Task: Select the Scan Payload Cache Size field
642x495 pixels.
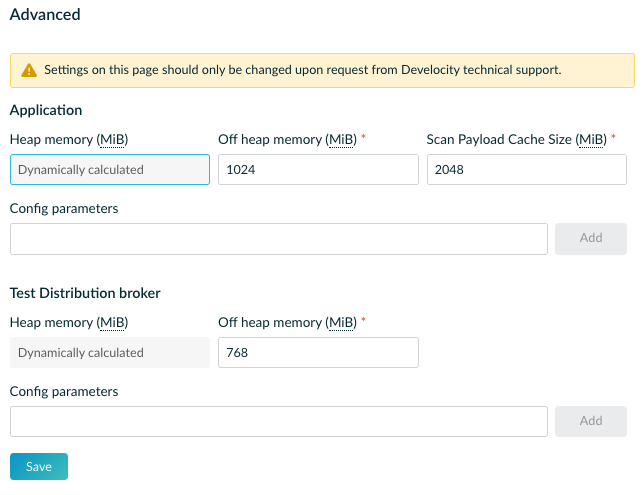Action: click(526, 170)
